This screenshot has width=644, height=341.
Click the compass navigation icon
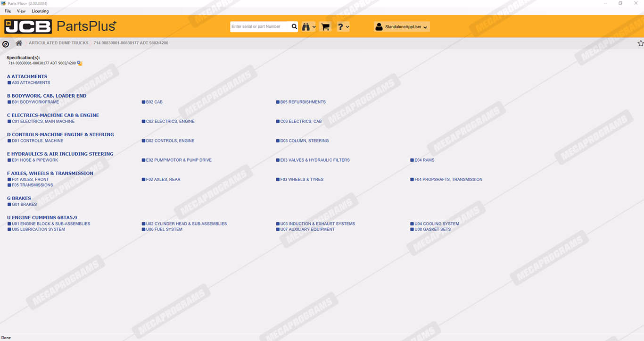(x=6, y=44)
